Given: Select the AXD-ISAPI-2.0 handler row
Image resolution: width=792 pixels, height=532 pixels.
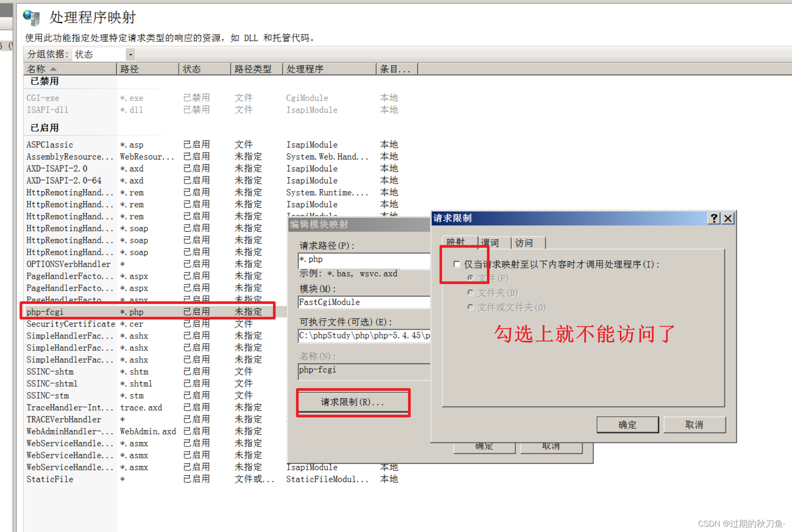Looking at the screenshot, I should (x=213, y=169).
